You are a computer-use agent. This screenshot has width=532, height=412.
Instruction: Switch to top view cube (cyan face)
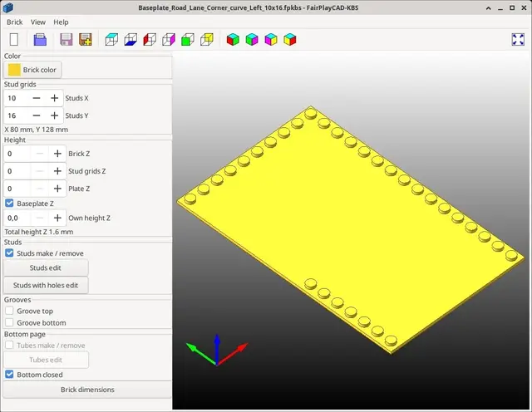(111, 39)
